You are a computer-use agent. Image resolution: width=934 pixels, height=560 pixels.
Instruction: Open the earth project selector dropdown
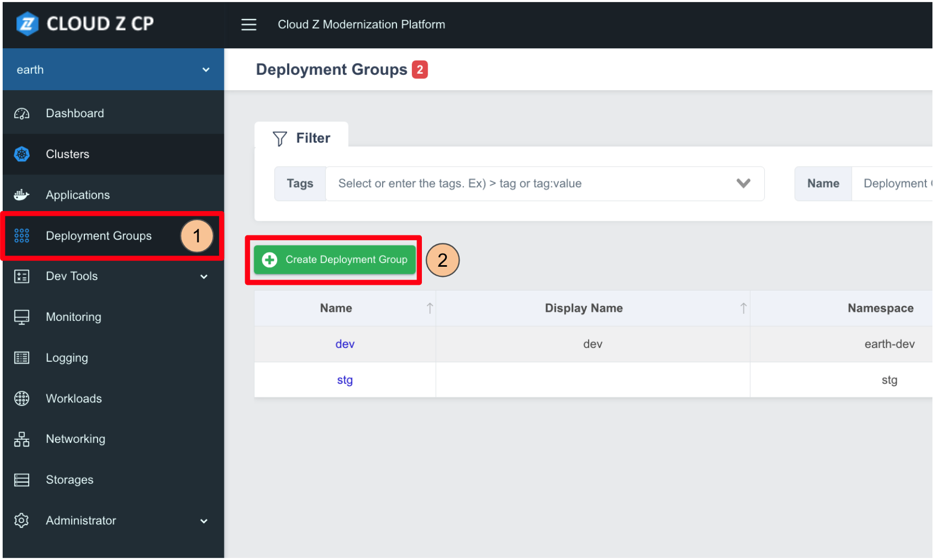(113, 69)
